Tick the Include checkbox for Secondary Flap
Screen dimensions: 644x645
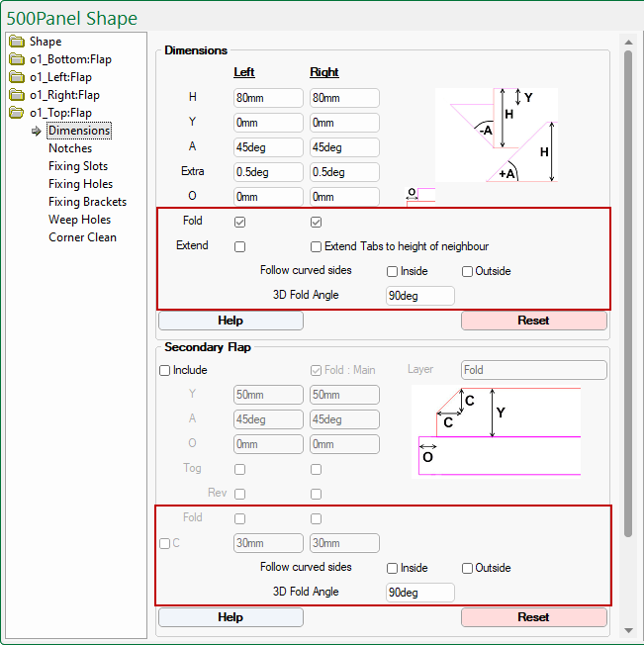(x=165, y=371)
